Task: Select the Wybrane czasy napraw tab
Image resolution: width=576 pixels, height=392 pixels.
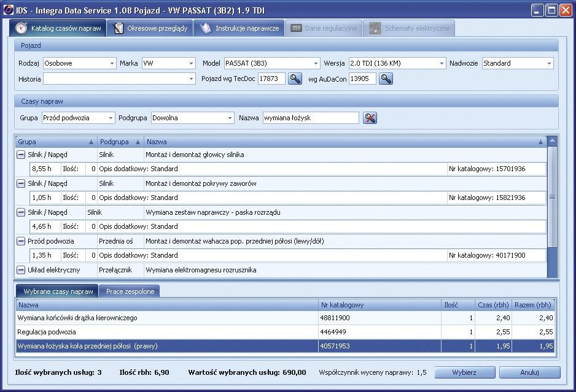Action: pos(57,291)
